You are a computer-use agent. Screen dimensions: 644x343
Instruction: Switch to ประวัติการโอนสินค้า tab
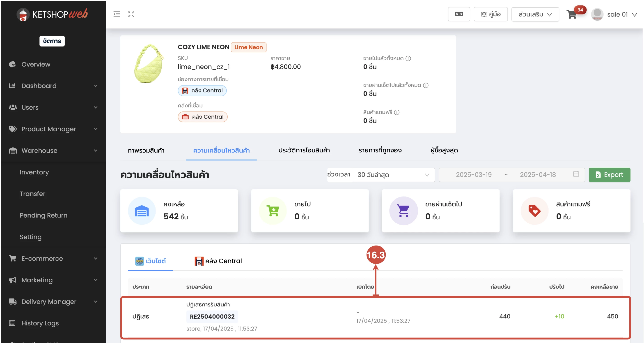pyautogui.click(x=304, y=150)
